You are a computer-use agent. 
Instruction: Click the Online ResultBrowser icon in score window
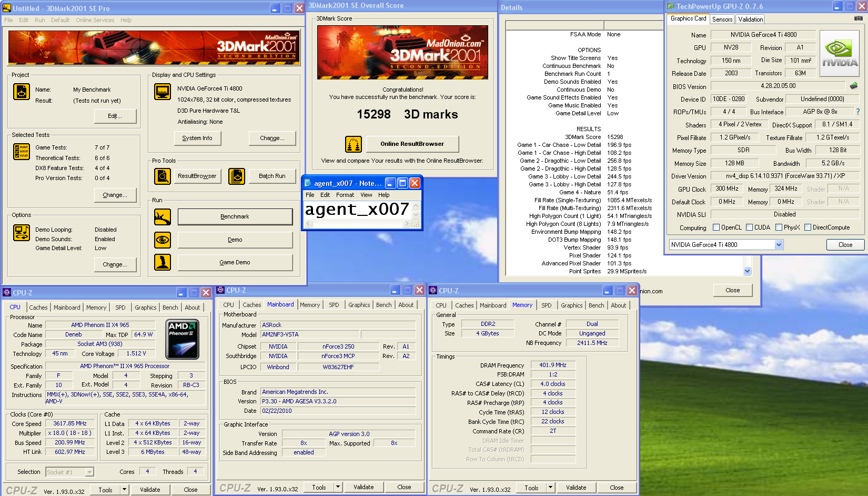click(x=354, y=144)
